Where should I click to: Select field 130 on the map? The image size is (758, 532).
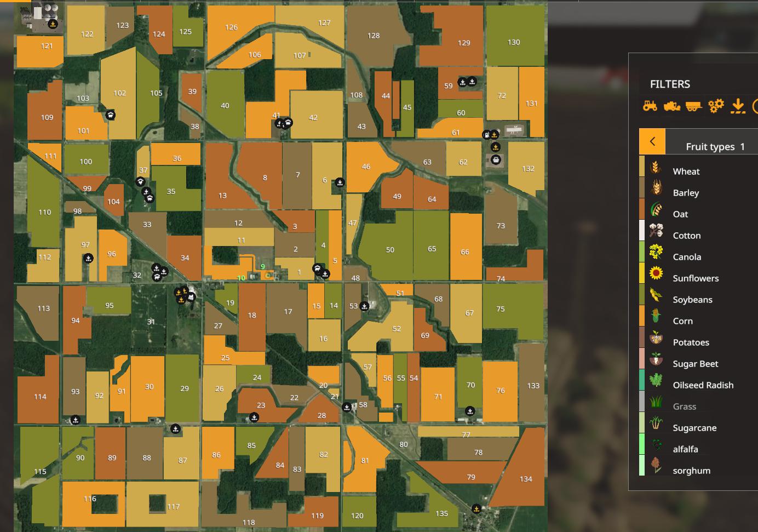514,42
